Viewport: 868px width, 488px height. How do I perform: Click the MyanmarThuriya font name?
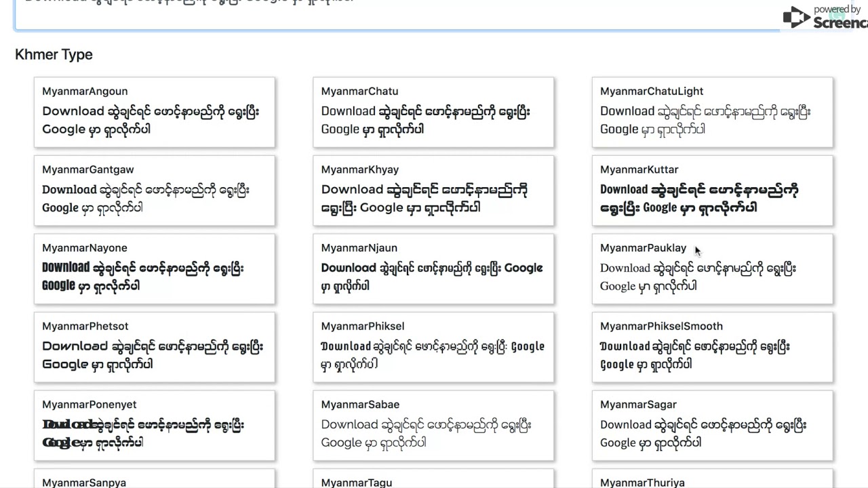(643, 483)
